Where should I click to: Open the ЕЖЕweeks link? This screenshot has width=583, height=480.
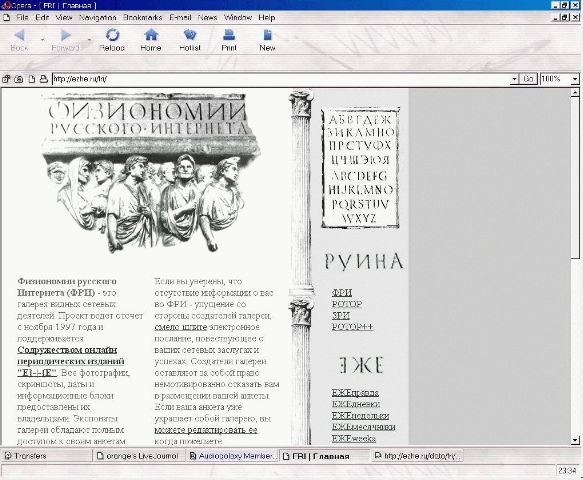(x=354, y=438)
